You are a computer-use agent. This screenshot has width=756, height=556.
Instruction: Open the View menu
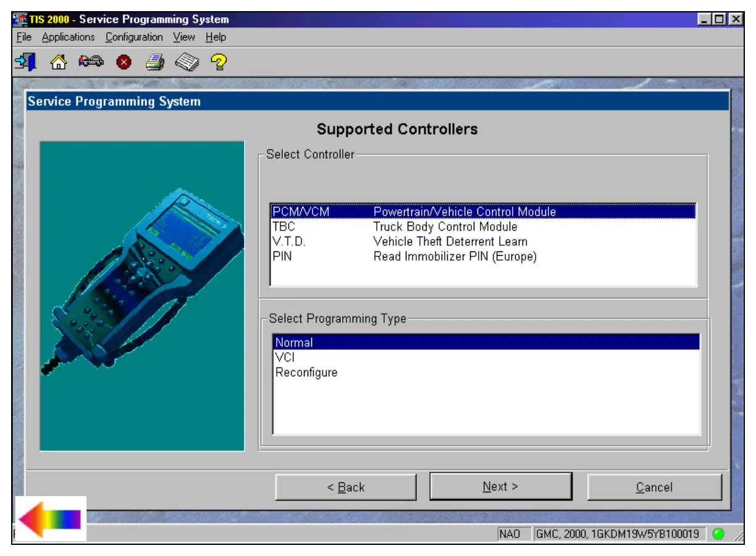(x=183, y=37)
